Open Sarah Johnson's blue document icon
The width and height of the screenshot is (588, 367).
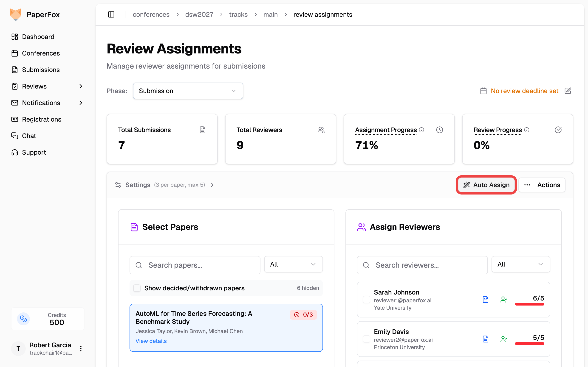(x=485, y=300)
